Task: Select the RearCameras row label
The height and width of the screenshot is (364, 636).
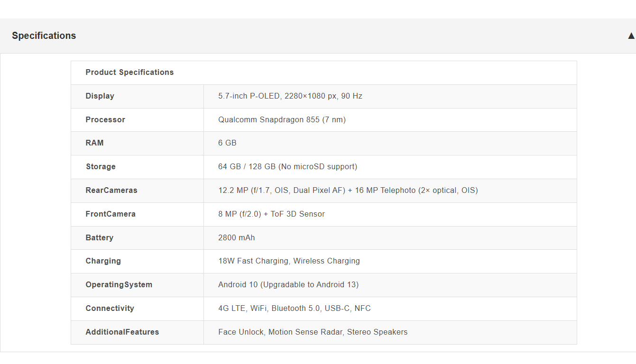Action: [x=111, y=191]
